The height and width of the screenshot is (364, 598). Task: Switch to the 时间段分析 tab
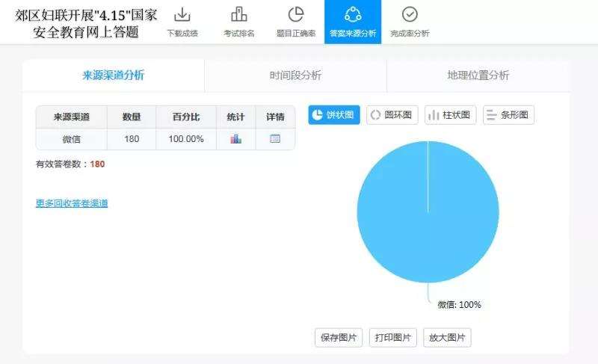click(x=295, y=75)
